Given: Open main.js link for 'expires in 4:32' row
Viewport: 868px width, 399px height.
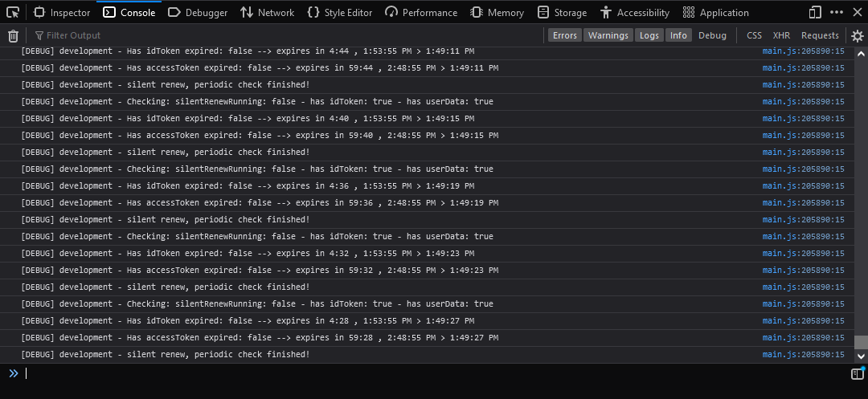Looking at the screenshot, I should coord(803,253).
